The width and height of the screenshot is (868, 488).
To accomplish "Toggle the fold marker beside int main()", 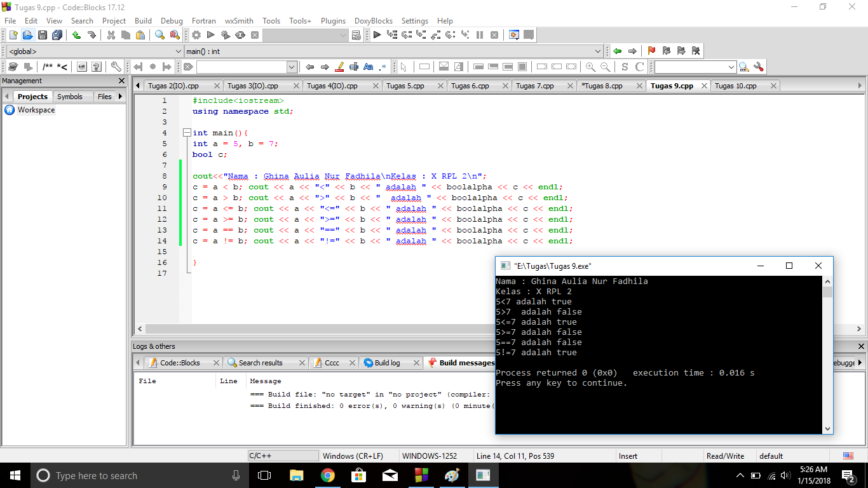I will [x=187, y=133].
